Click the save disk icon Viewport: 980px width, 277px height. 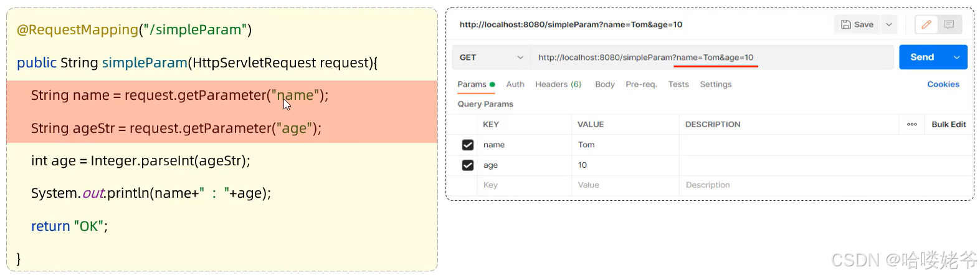pos(846,24)
